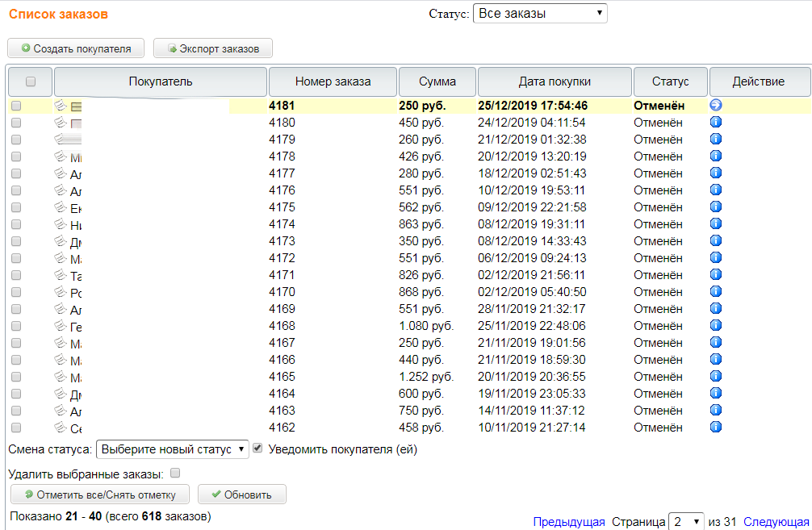Screen dimensions: 812x530
Task: Open the page number dropdown
Action: 687,521
